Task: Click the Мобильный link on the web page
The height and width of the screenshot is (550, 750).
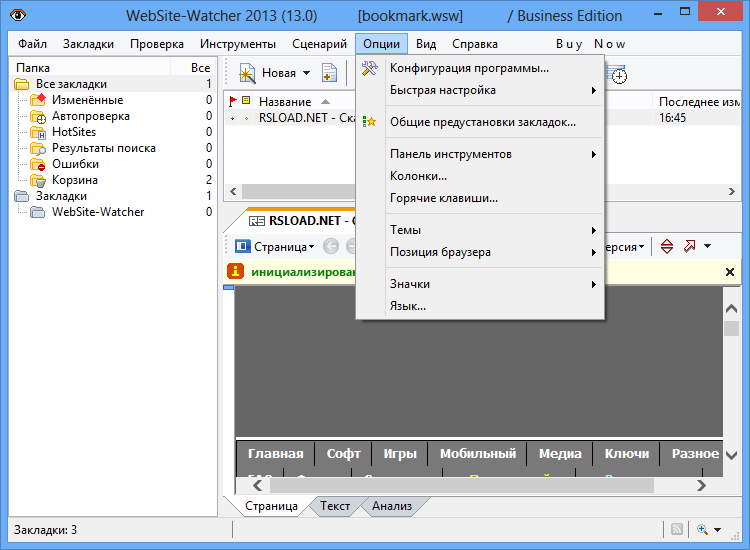Action: click(x=478, y=453)
